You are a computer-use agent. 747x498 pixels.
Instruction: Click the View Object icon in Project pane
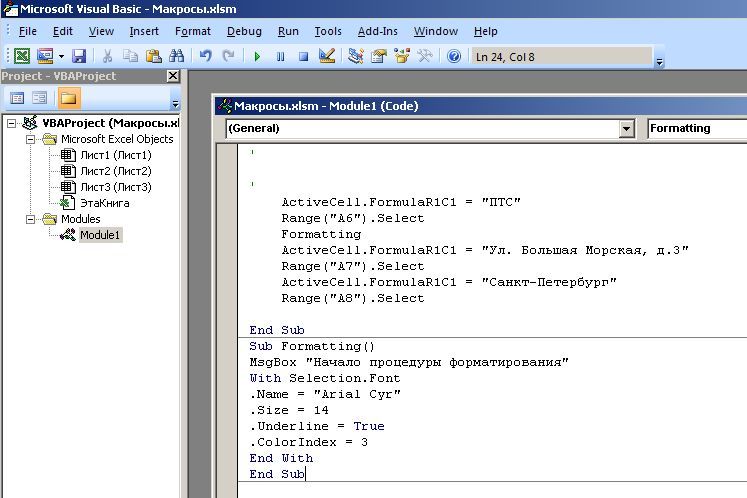pos(40,98)
